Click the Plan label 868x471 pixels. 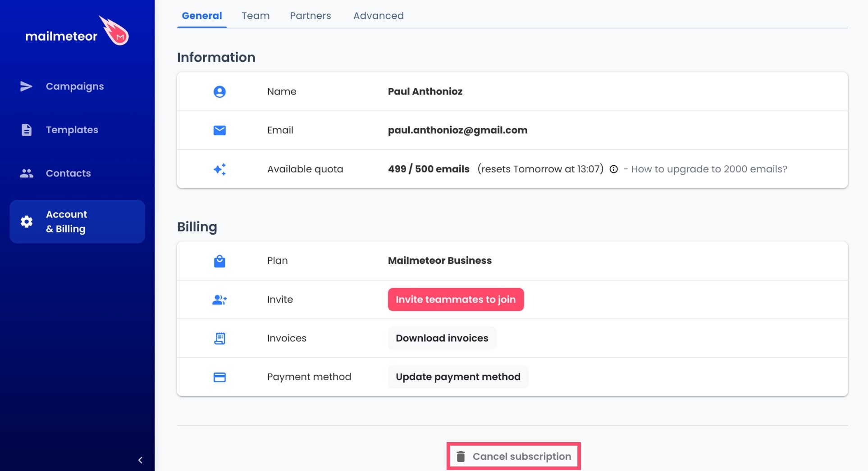click(x=277, y=261)
